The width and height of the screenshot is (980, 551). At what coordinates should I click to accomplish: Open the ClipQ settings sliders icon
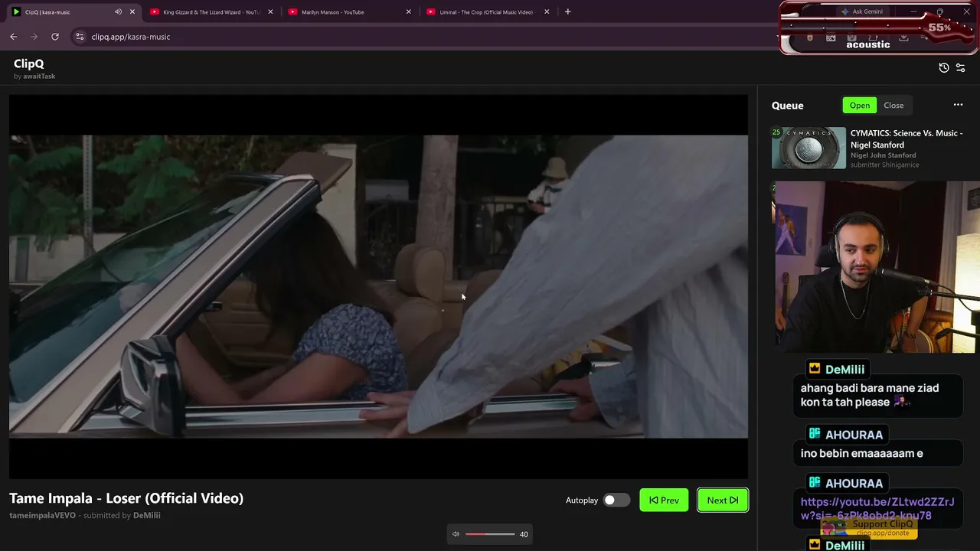[x=961, y=67]
